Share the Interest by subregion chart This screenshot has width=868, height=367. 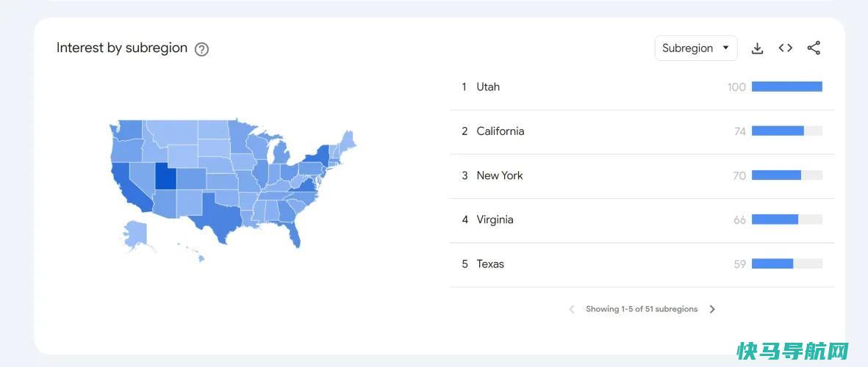(814, 48)
